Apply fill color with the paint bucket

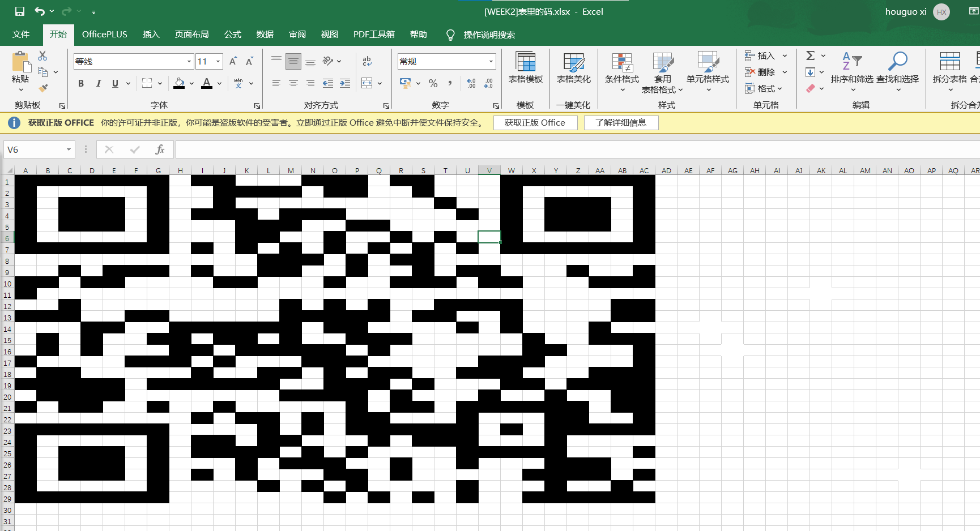tap(179, 83)
